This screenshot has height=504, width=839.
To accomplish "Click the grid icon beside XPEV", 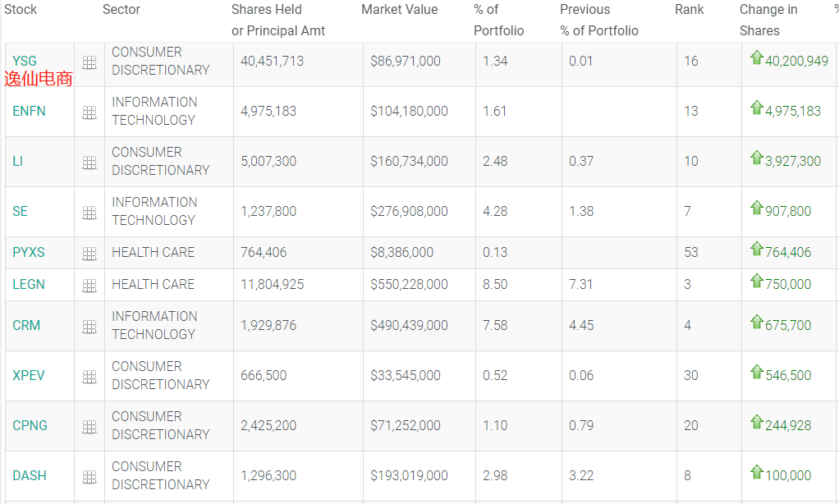I will pos(89,377).
